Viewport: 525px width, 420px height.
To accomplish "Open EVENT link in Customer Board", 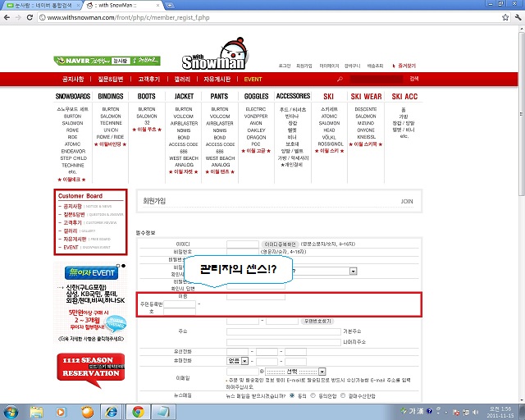I will tap(71, 247).
